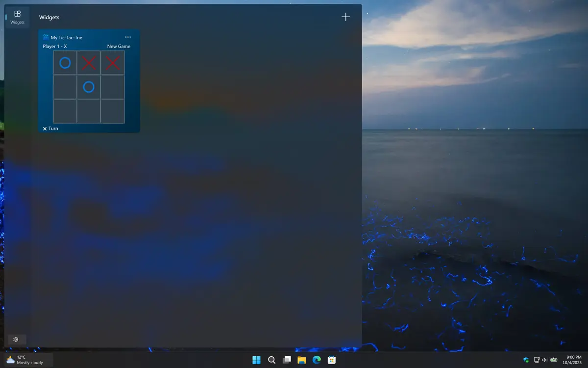The width and height of the screenshot is (588, 368).
Task: Select the center cell containing O
Action: coord(88,87)
